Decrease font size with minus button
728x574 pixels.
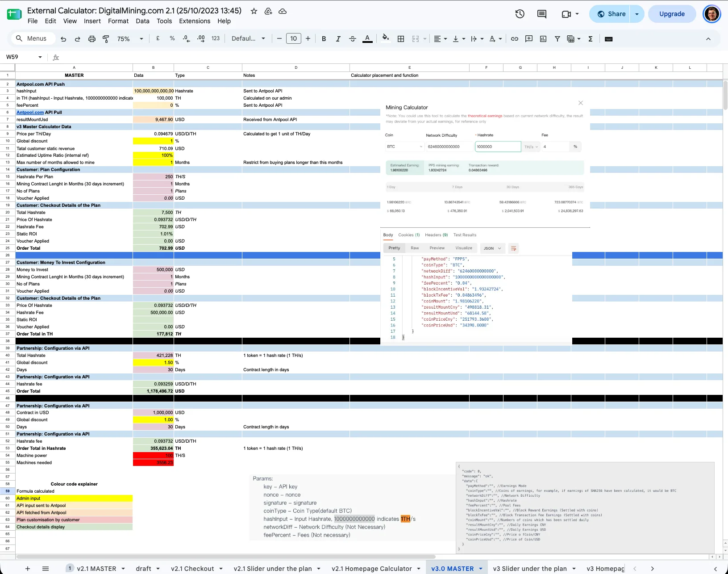[279, 39]
